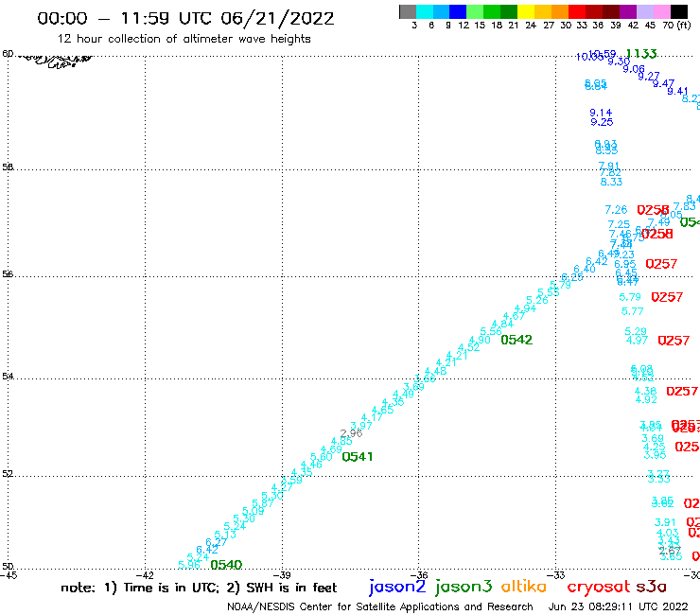Click the wave height value 4.92
Viewport: 700px width, 615px height.
click(646, 399)
